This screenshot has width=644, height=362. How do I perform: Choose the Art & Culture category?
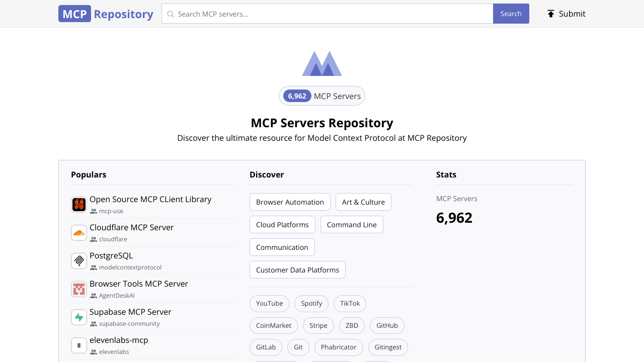[363, 202]
